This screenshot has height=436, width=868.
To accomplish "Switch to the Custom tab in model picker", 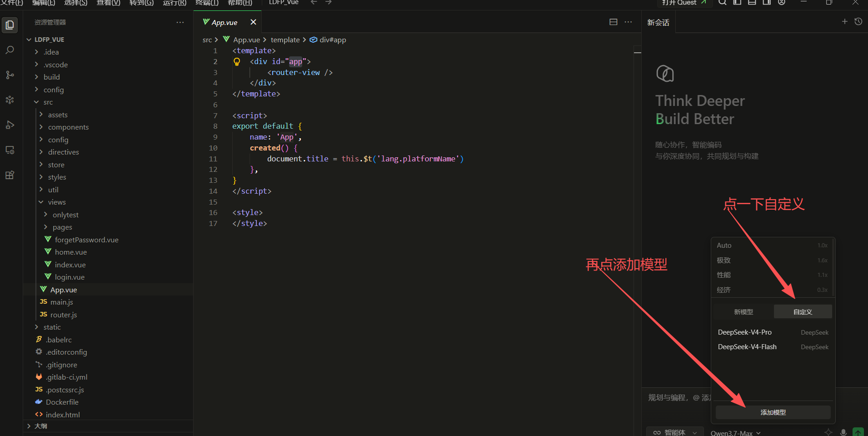I will (x=803, y=312).
